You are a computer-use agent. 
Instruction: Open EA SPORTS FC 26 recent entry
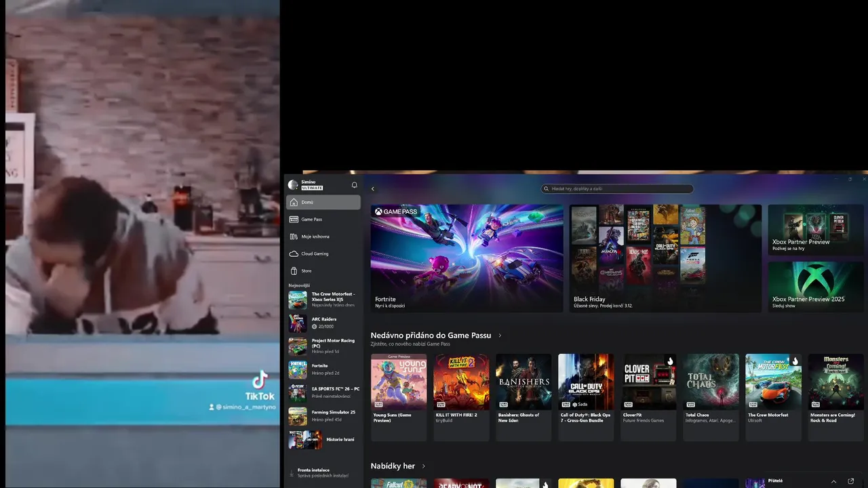324,392
